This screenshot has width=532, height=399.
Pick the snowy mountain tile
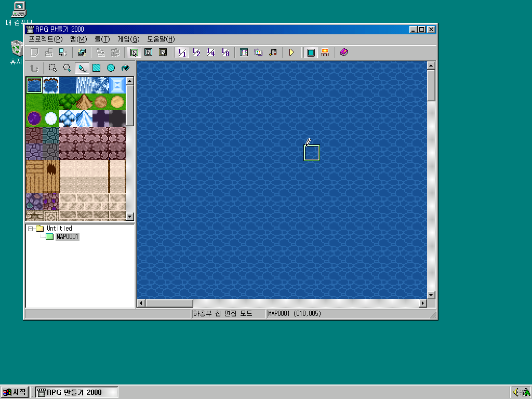click(x=84, y=118)
